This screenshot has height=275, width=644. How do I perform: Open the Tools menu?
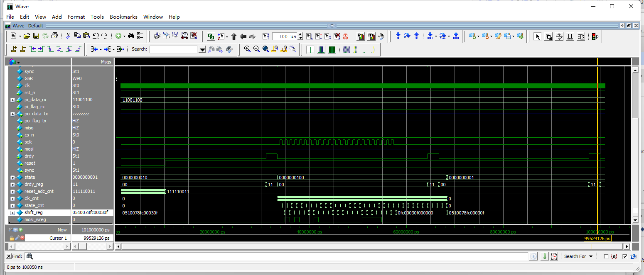97,17
